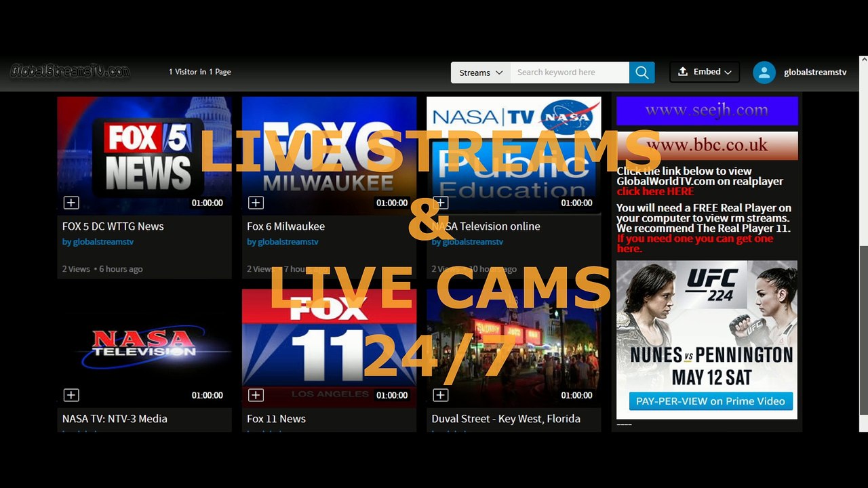
Task: Go to GlobalStreamsTV.com logo home
Action: tap(70, 71)
